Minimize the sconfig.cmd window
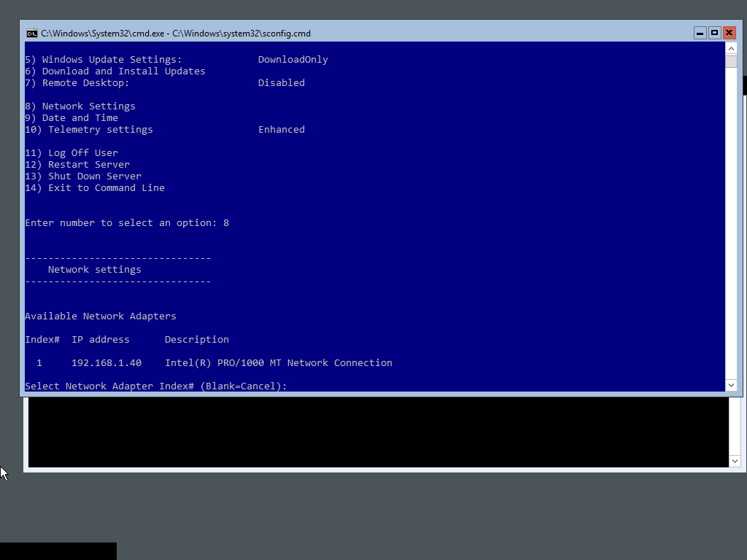 point(700,33)
